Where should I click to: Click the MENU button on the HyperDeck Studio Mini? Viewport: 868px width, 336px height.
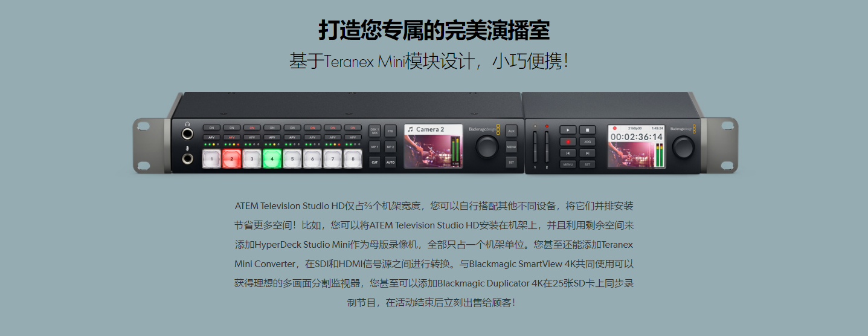(x=568, y=164)
